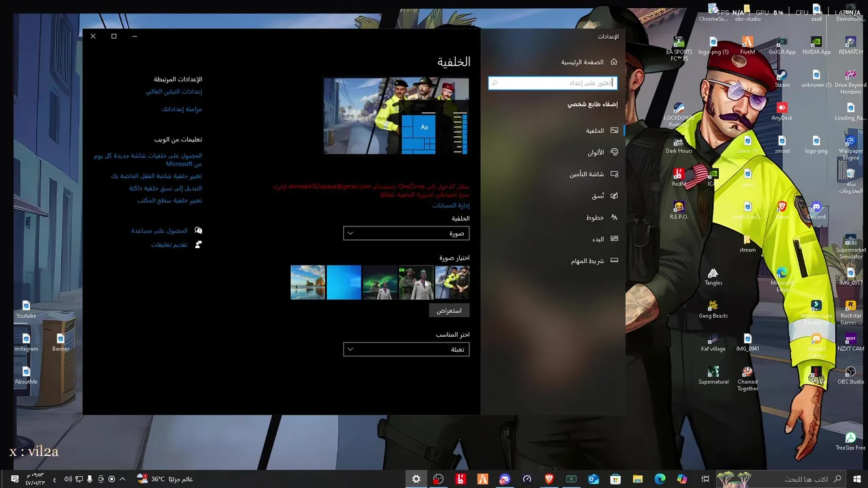Open Microsoft Store from the taskbar
The height and width of the screenshot is (488, 868).
click(x=616, y=479)
